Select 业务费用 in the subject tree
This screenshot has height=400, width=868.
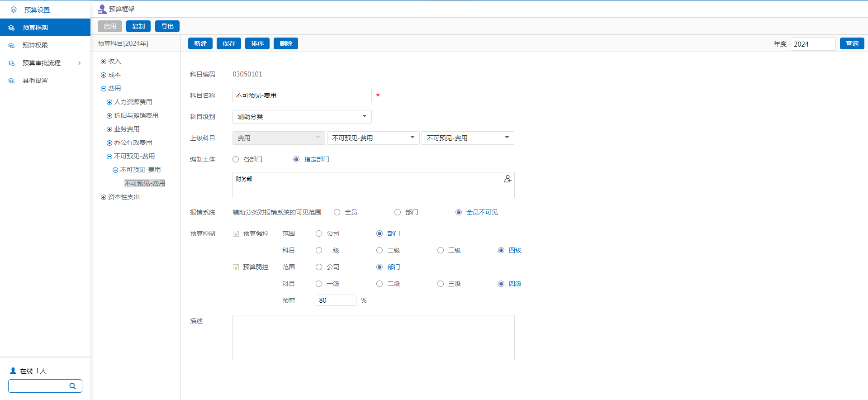click(127, 129)
